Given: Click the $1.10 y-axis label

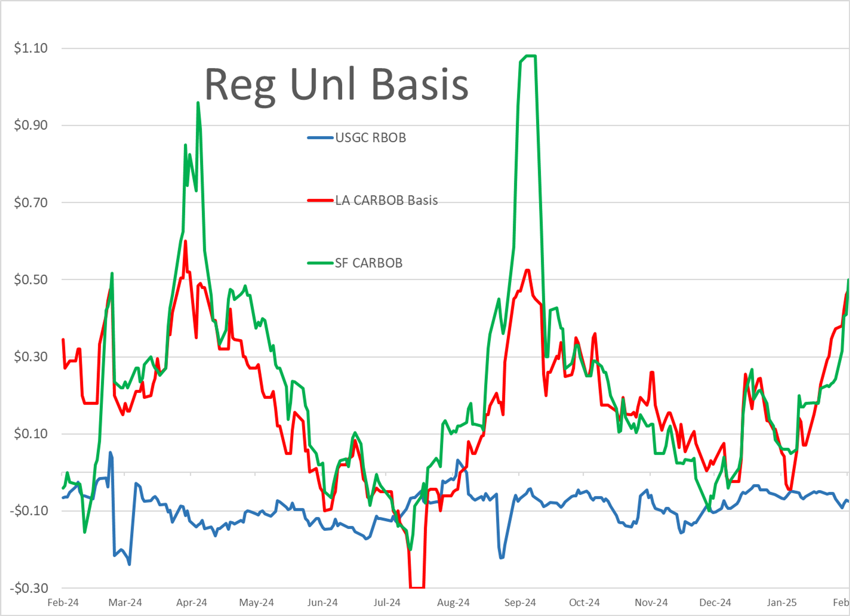Looking at the screenshot, I should click(x=31, y=48).
